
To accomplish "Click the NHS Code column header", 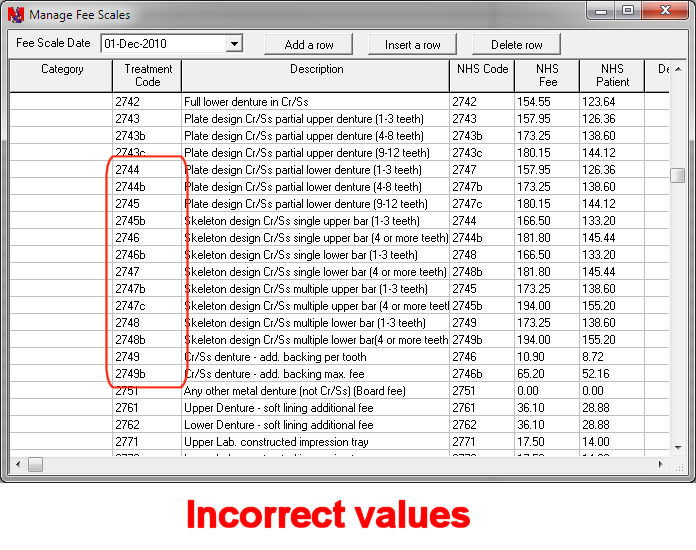I will point(482,76).
